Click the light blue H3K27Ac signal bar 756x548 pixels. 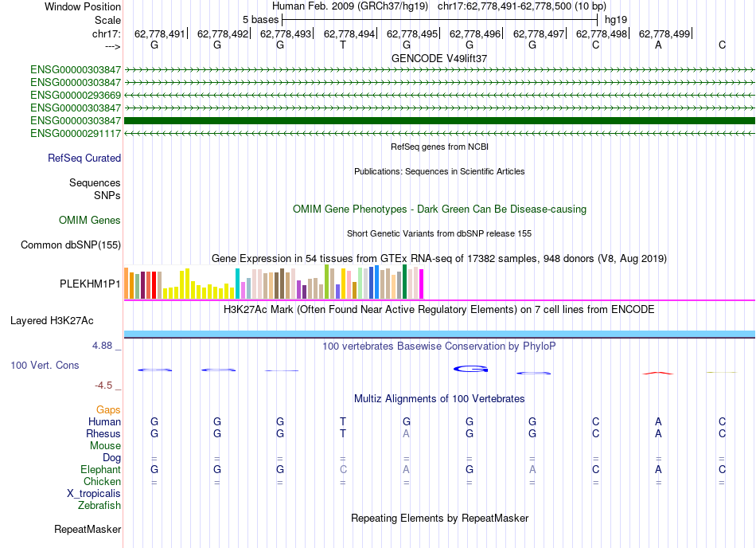tap(439, 334)
